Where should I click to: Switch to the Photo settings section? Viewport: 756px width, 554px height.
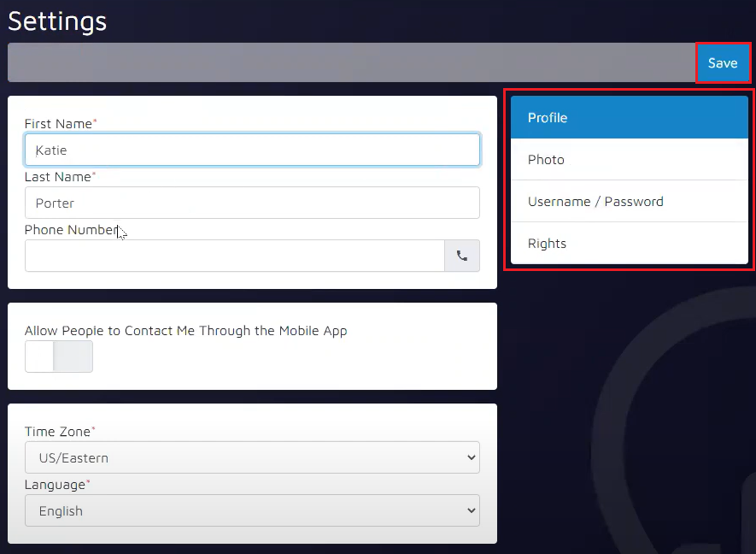coord(629,160)
